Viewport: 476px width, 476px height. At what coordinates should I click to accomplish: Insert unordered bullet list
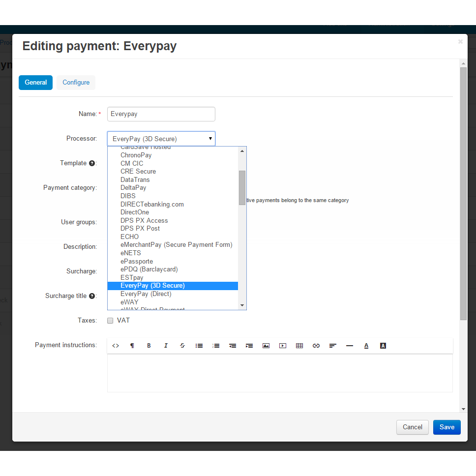click(x=199, y=346)
